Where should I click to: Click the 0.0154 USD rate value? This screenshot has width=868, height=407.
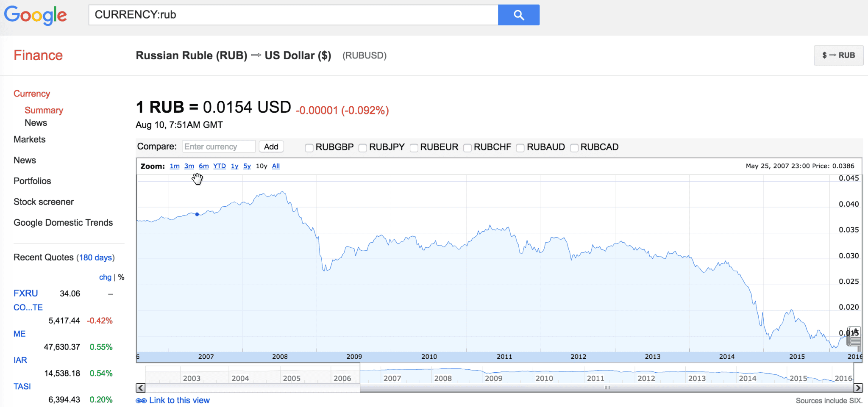click(x=247, y=107)
